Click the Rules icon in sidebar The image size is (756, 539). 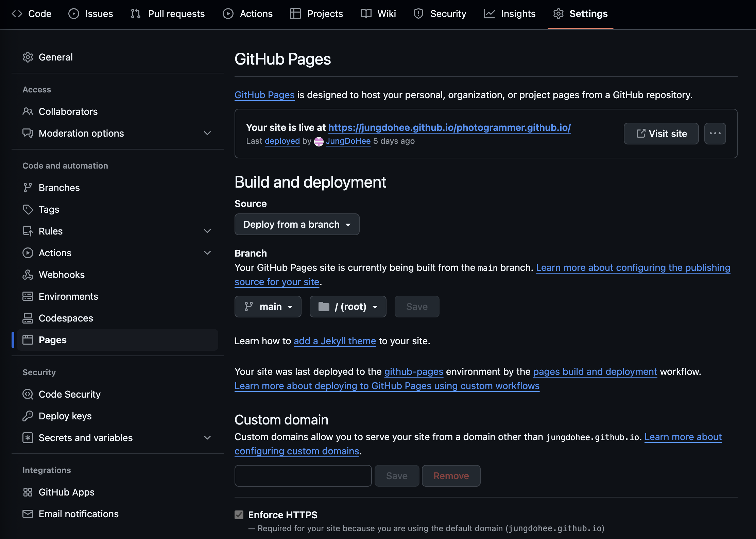click(x=28, y=231)
